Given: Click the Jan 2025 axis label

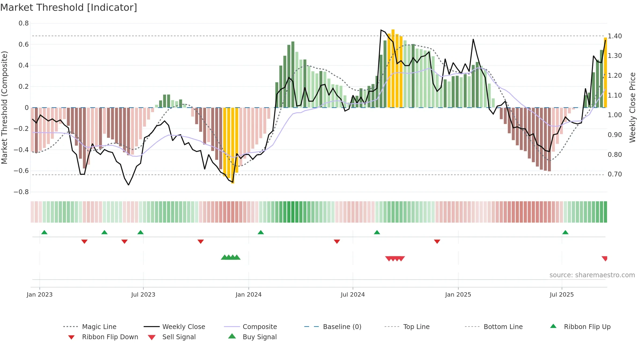Looking at the screenshot, I should click(458, 294).
